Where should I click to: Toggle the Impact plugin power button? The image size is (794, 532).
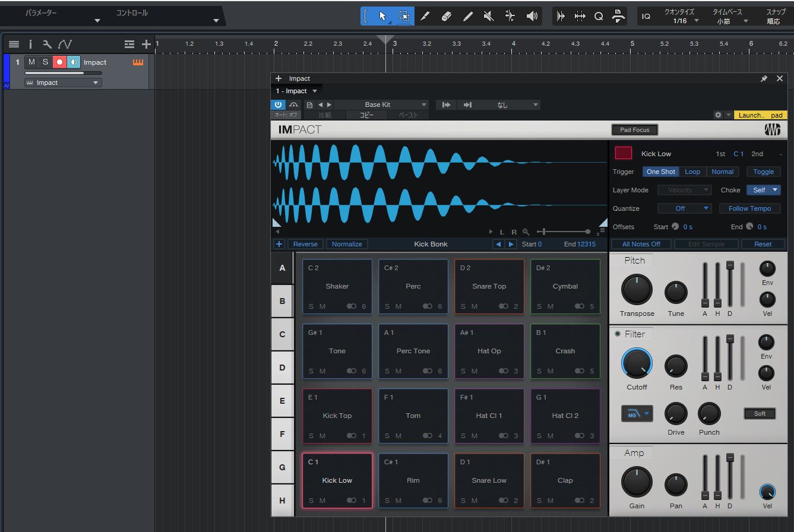278,104
